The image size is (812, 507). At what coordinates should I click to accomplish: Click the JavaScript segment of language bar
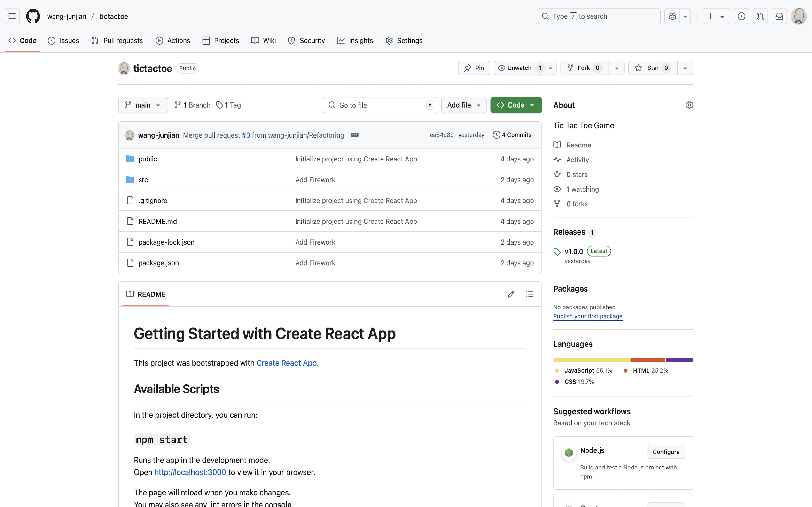coord(591,360)
